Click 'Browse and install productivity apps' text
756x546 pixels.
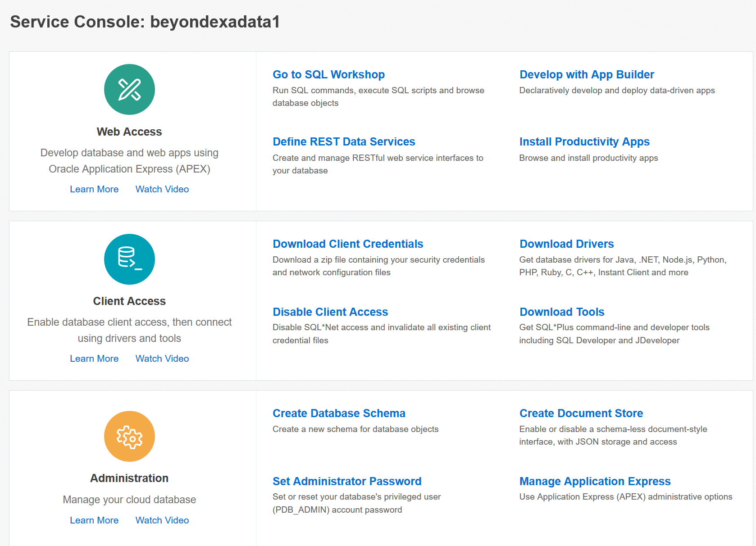pos(588,158)
